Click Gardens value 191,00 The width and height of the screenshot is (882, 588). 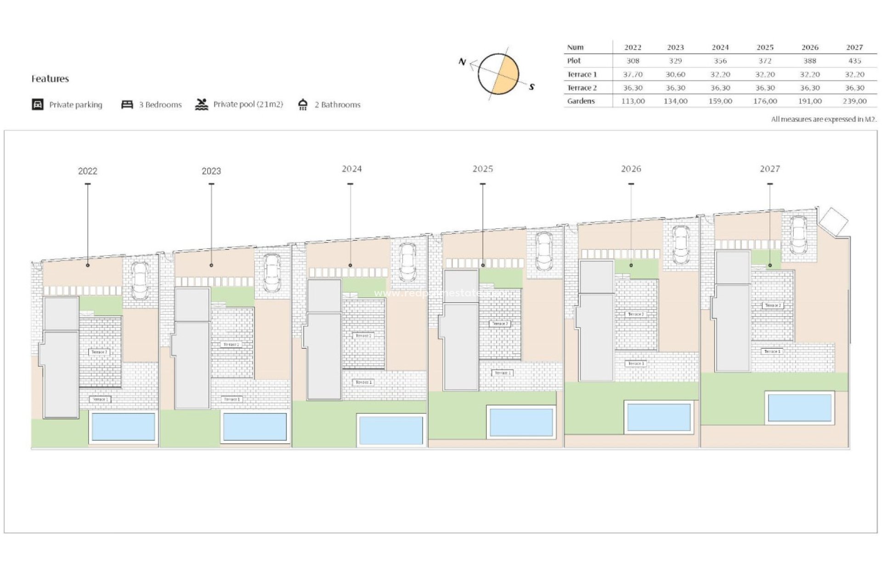pos(810,101)
